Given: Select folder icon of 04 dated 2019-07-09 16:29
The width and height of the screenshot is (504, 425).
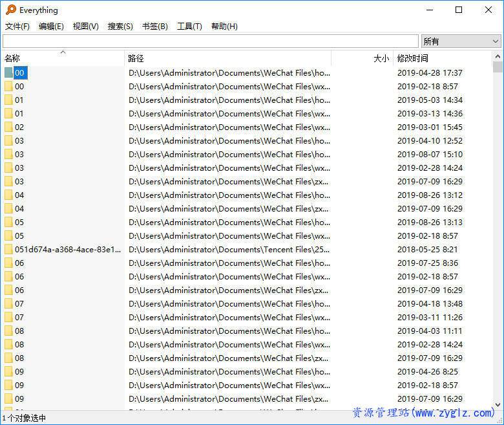Looking at the screenshot, I should 8,208.
